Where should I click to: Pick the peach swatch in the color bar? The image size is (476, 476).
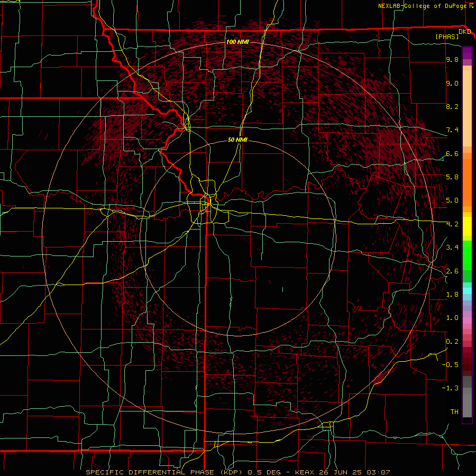pyautogui.click(x=467, y=108)
